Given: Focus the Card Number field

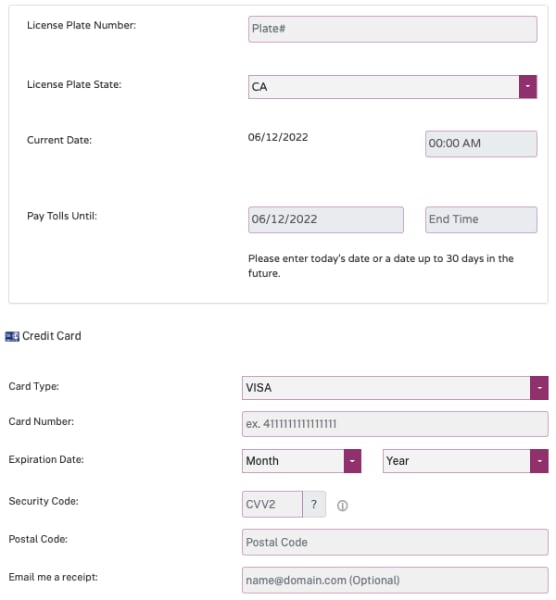Looking at the screenshot, I should click(395, 424).
